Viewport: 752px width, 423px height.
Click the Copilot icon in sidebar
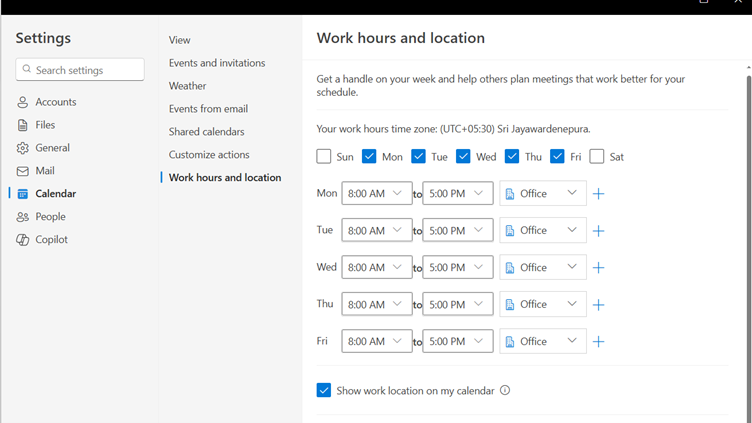22,240
